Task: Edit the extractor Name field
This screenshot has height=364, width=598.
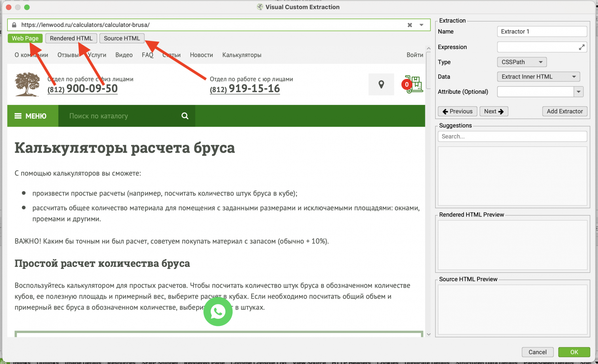Action: 542,32
